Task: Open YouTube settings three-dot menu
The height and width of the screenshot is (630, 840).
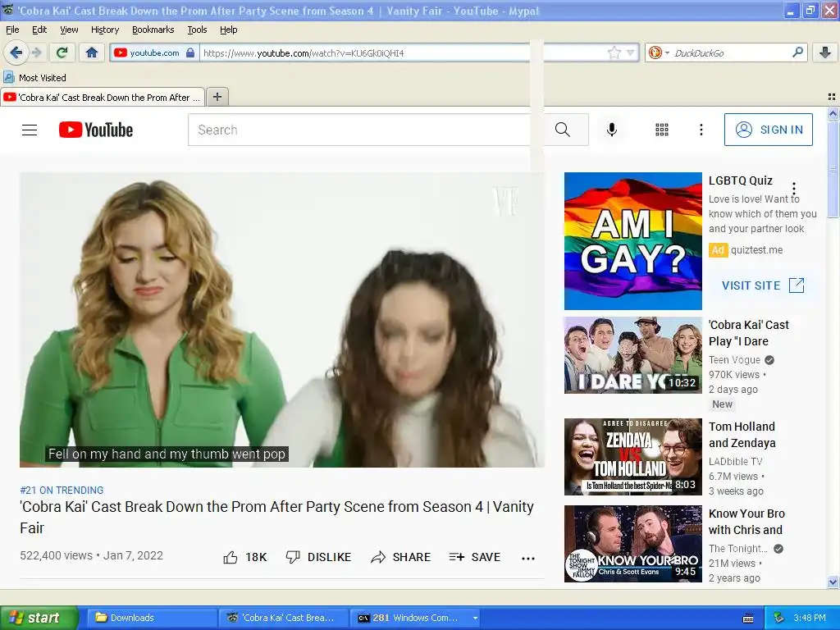Action: [701, 130]
